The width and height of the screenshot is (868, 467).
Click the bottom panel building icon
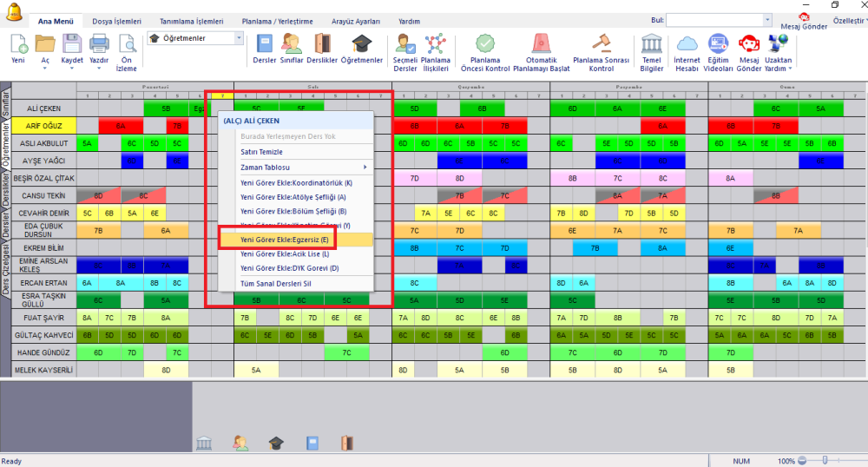[204, 443]
